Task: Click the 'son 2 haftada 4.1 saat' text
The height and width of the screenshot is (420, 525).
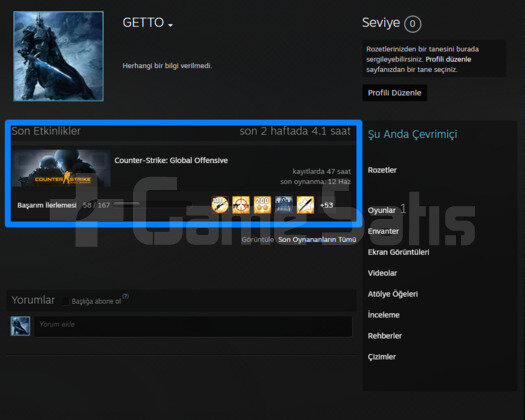Action: pos(295,131)
